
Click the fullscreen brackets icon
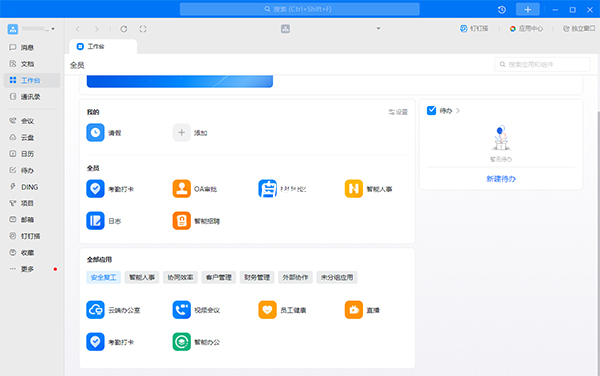tap(143, 29)
